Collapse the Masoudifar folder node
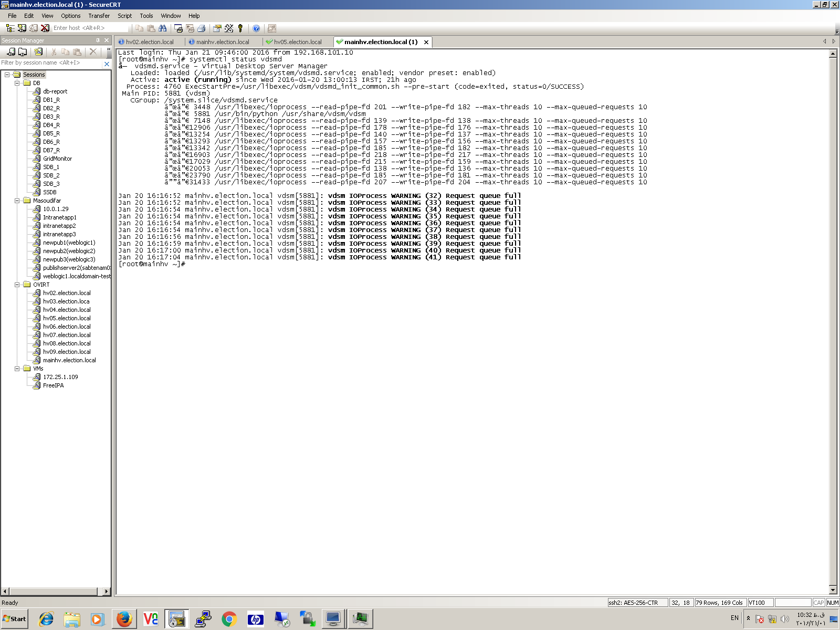 (x=17, y=201)
